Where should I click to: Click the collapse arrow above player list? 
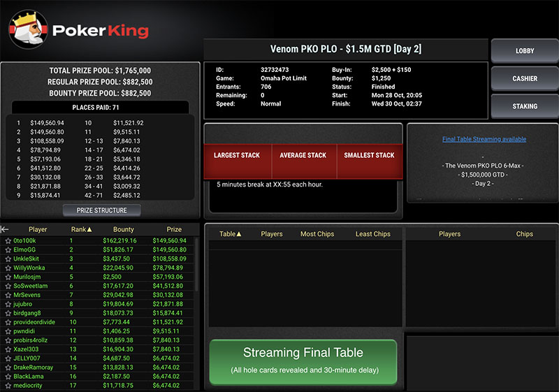[5, 229]
